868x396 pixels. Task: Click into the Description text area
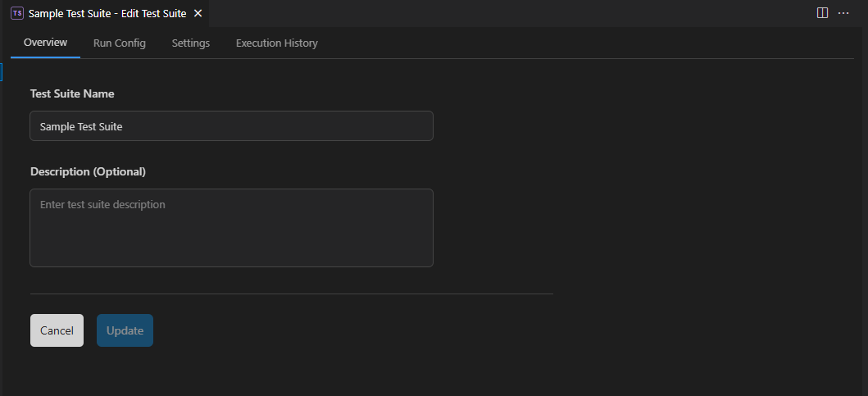click(231, 228)
